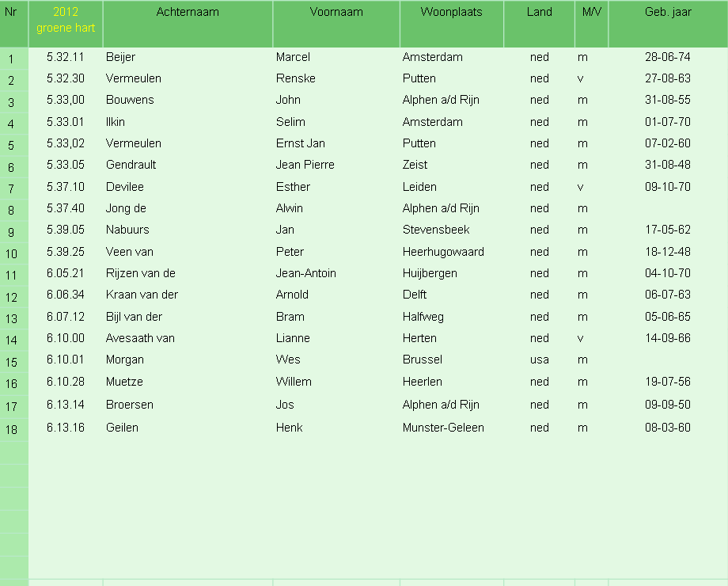Image resolution: width=728 pixels, height=586 pixels.
Task: Select the city cell 'Heerhugowaard'
Action: [443, 252]
